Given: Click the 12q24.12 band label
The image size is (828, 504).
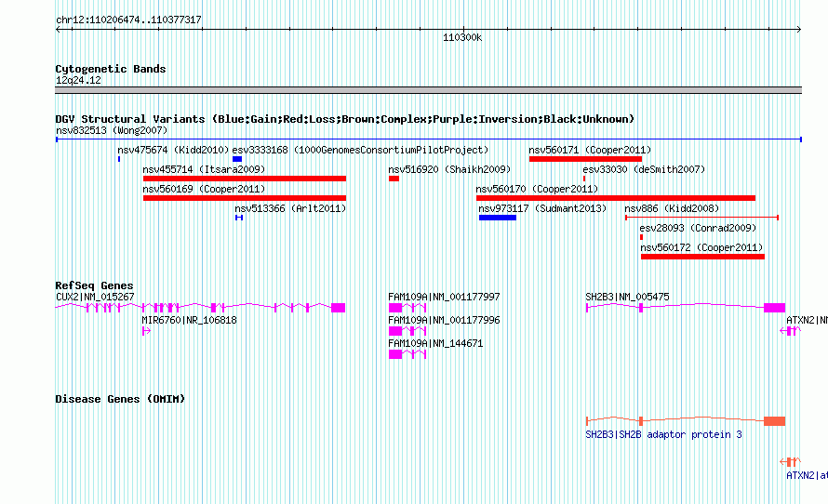Looking at the screenshot, I should (78, 80).
